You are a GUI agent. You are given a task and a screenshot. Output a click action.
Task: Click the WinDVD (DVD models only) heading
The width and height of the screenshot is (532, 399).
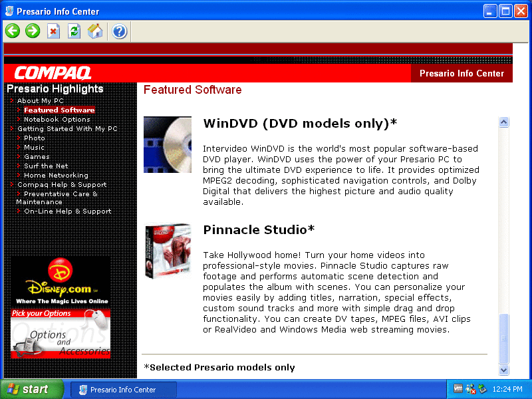tap(300, 123)
